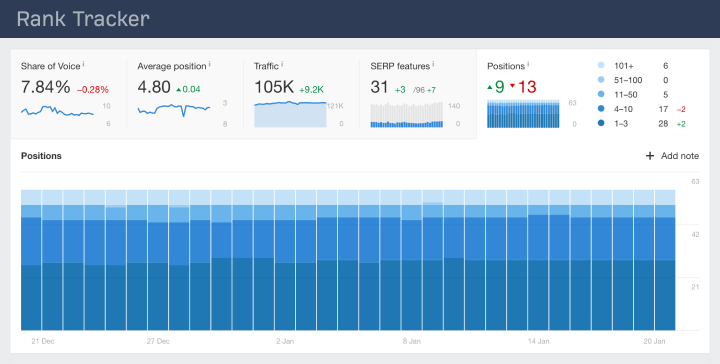Click the 4–10 legend color dot
This screenshot has width=720, height=364.
click(x=601, y=109)
